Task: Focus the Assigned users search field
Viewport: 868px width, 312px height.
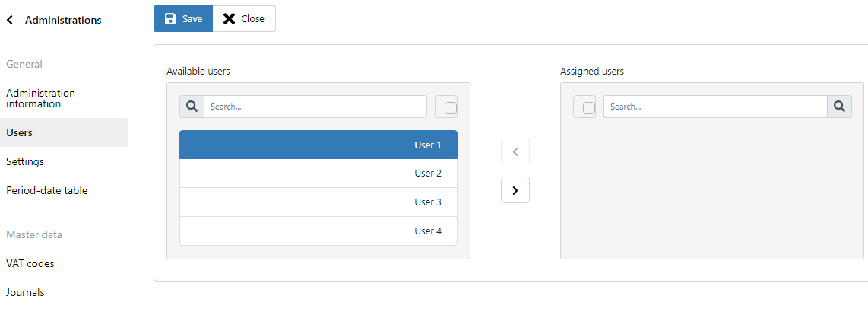Action: point(715,107)
